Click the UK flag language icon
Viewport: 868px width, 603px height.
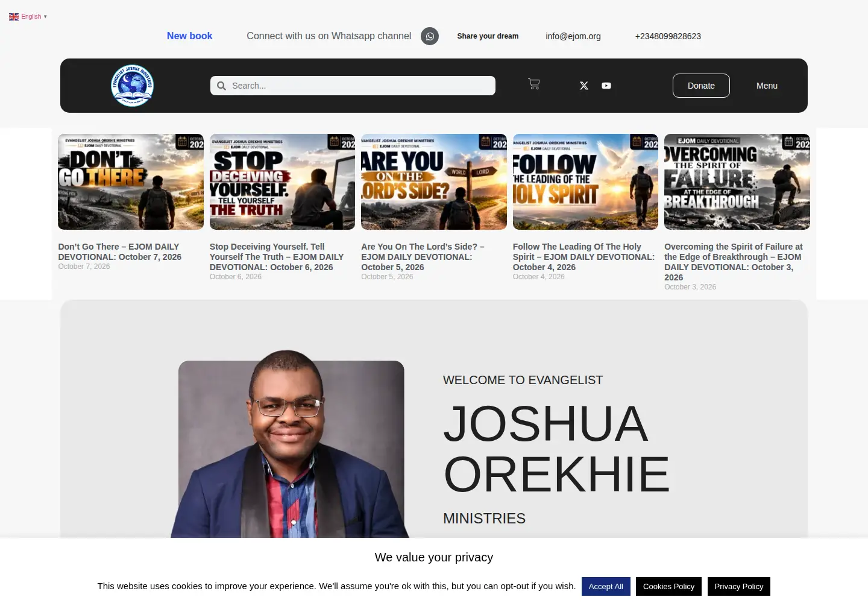14,17
